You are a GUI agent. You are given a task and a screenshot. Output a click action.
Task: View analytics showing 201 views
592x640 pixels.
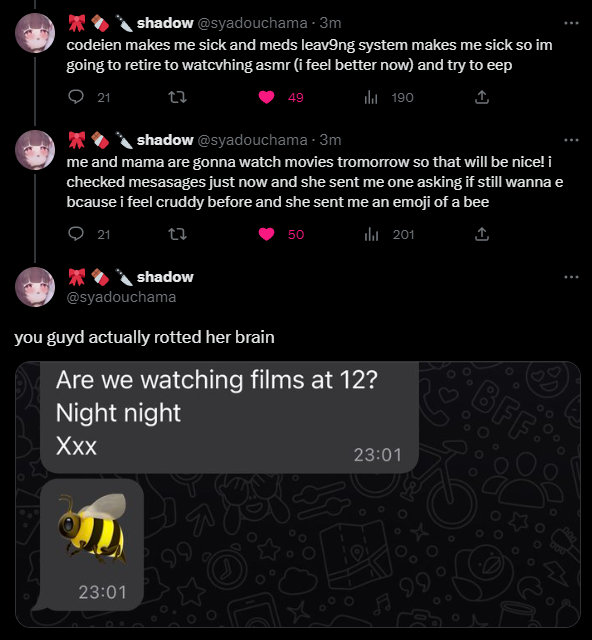point(371,235)
